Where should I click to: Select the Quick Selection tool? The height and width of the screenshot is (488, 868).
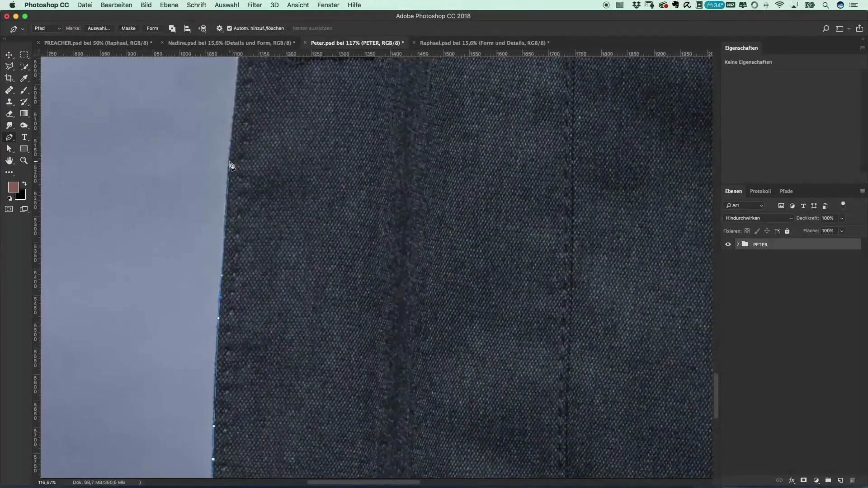[24, 66]
